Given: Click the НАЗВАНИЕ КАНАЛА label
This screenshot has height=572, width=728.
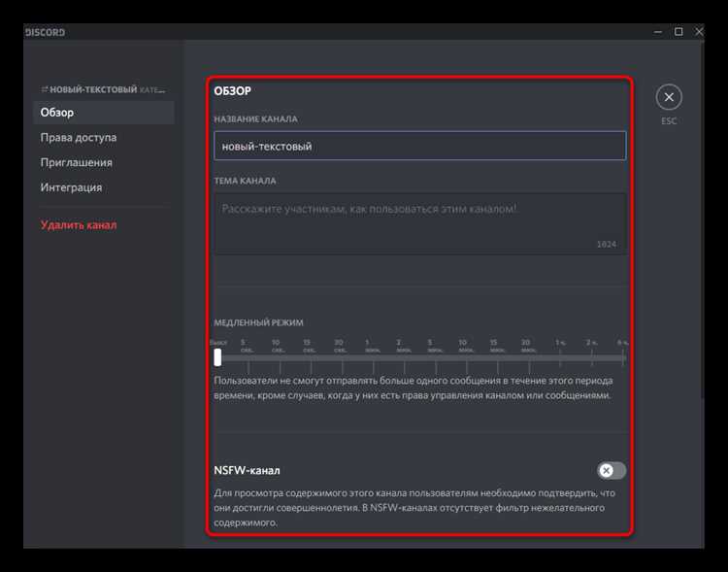Looking at the screenshot, I should click(x=256, y=119).
